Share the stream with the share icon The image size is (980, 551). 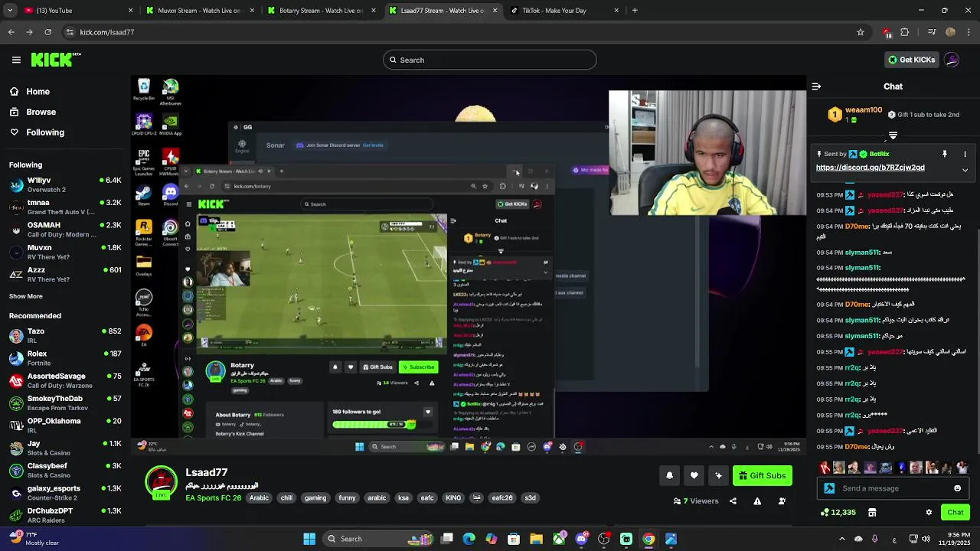coord(733,501)
